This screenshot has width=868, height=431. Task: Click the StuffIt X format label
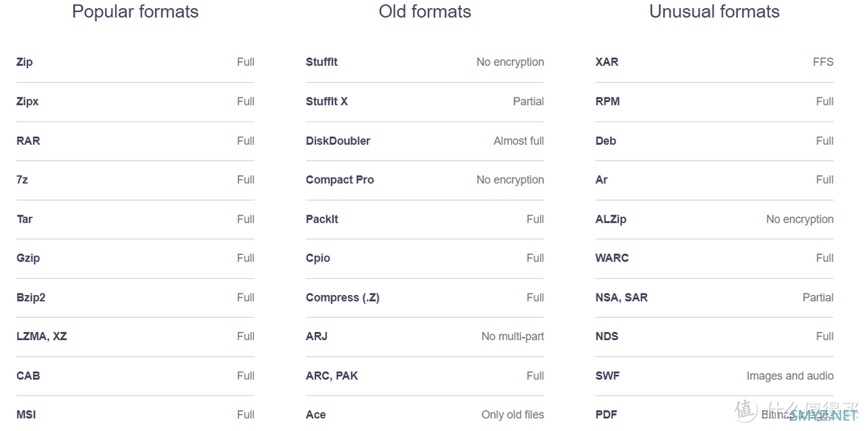[x=326, y=101]
